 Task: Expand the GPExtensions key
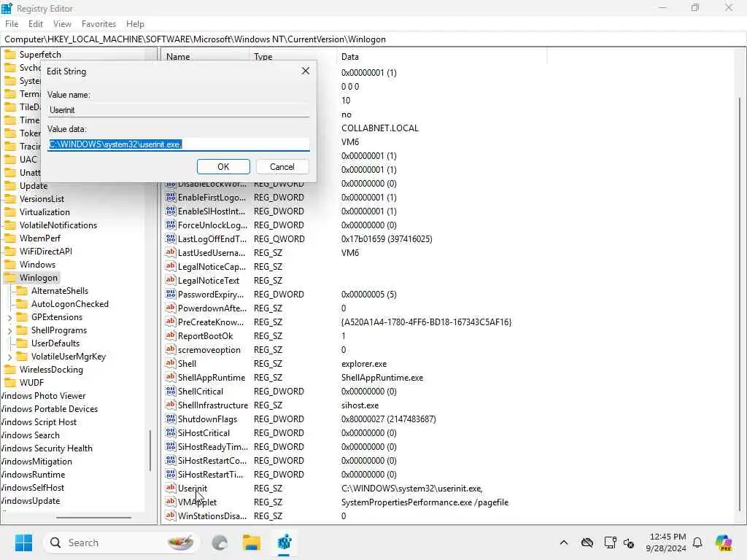point(9,318)
